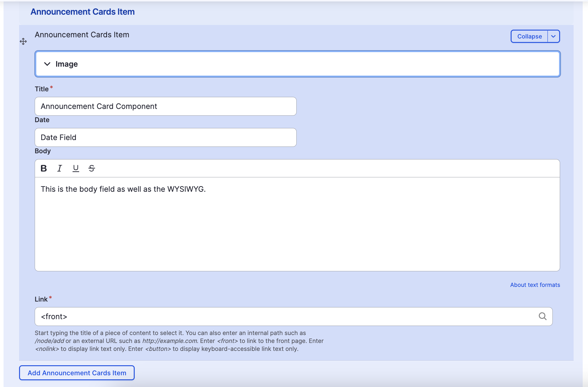588x387 pixels.
Task: Toggle bold formatting in Body editor
Action: click(44, 168)
